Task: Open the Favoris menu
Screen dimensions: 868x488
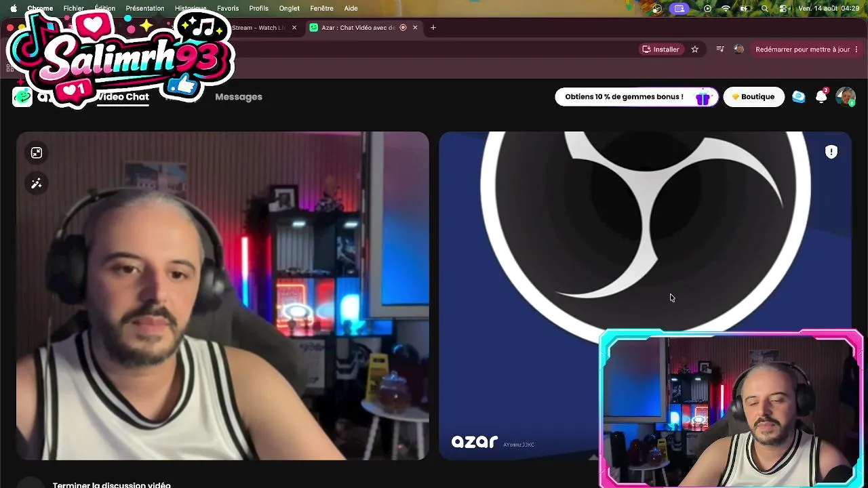Action: coord(228,8)
